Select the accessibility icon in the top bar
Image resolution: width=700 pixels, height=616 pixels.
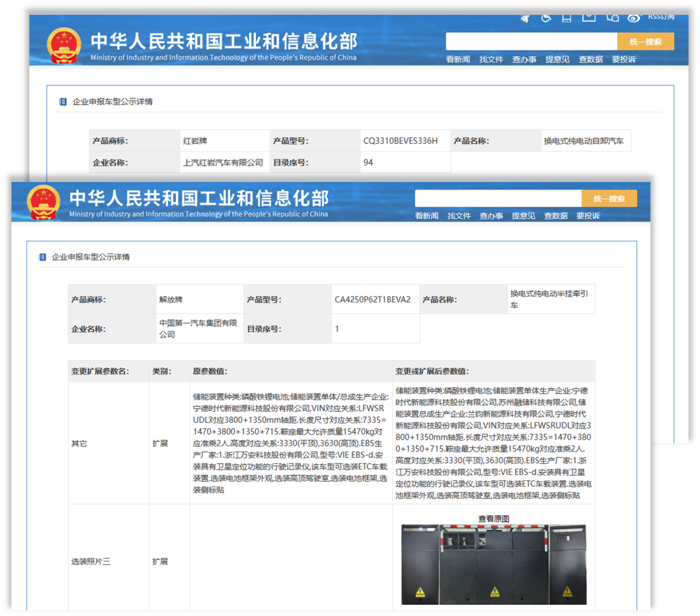pos(546,17)
